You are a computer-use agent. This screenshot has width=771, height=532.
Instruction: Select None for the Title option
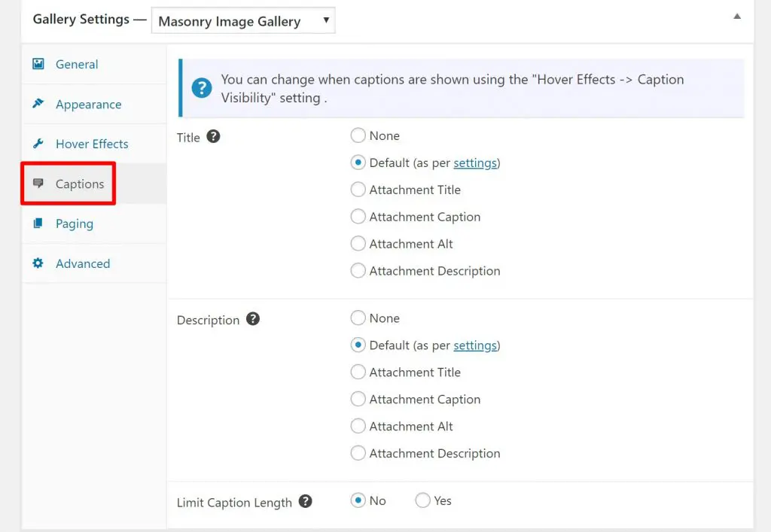[358, 136]
